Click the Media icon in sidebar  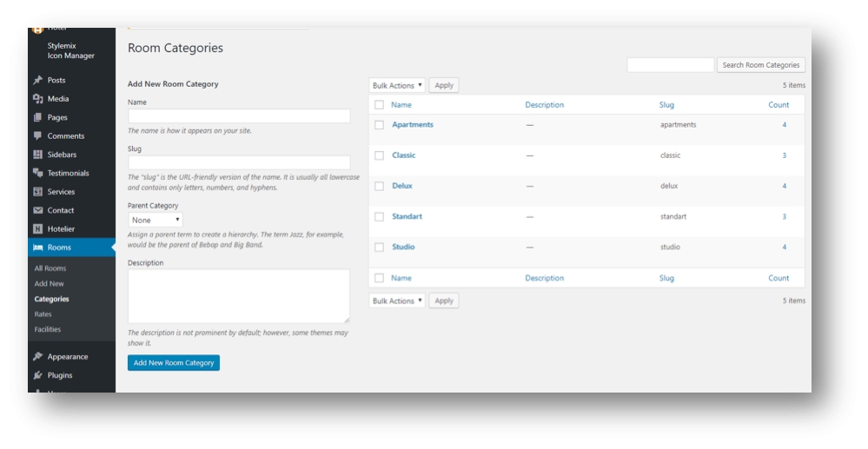(x=38, y=99)
